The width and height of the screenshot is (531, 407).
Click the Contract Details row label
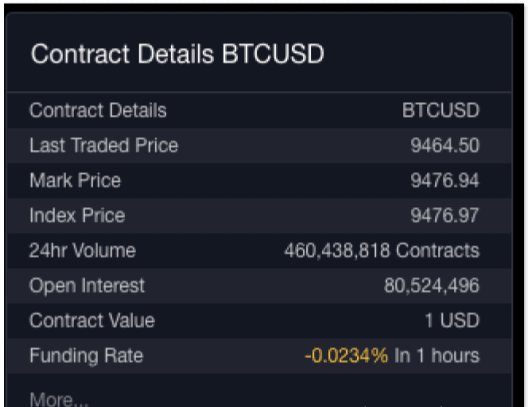(98, 110)
